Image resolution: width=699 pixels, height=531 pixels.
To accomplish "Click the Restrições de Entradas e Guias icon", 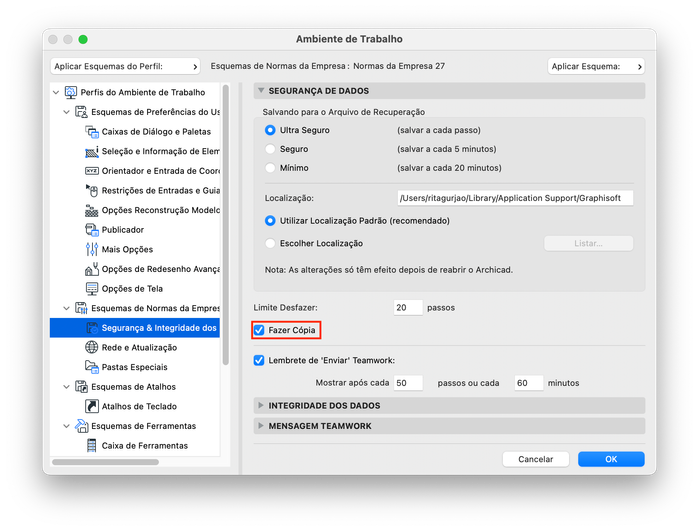I will [x=92, y=190].
